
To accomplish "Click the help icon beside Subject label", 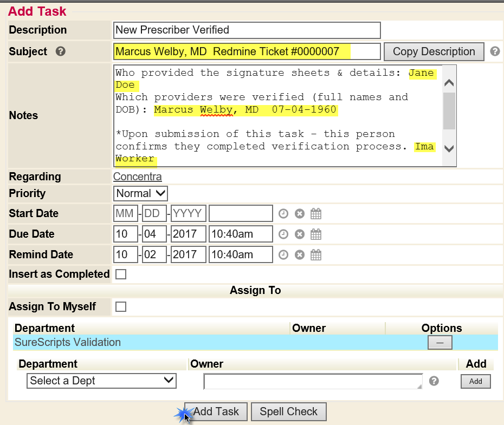I will coord(61,52).
